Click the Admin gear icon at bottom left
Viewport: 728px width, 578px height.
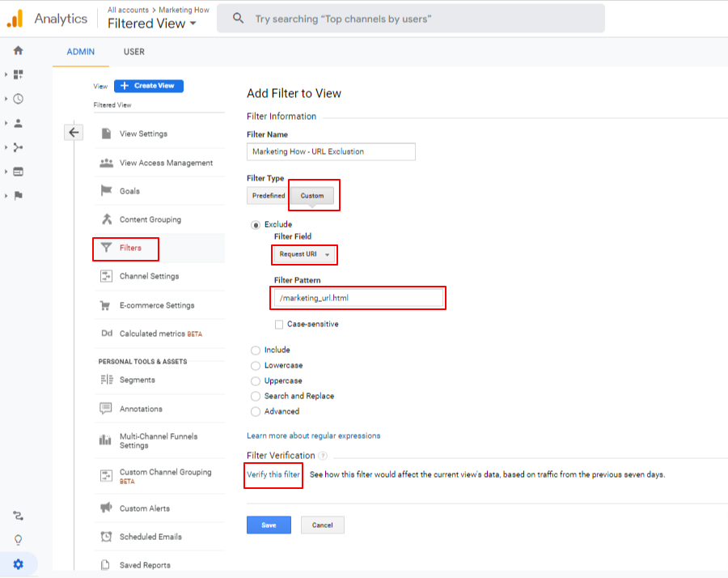18,564
